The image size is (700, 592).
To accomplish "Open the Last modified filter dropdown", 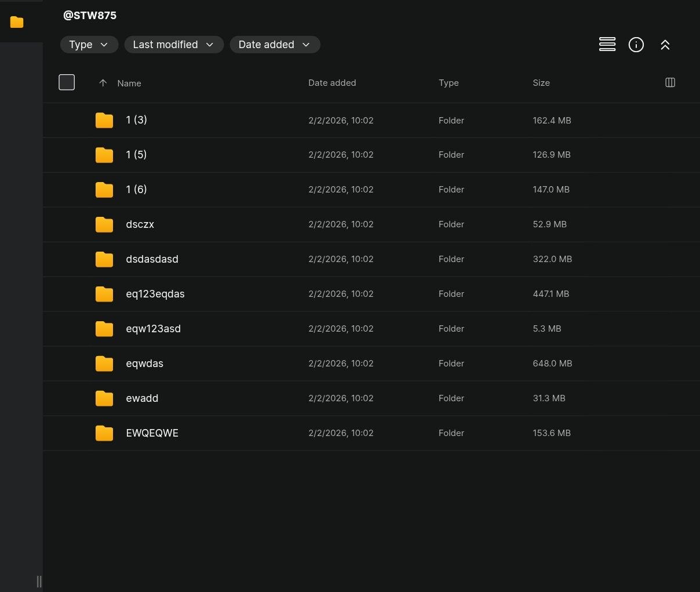I will click(x=173, y=45).
